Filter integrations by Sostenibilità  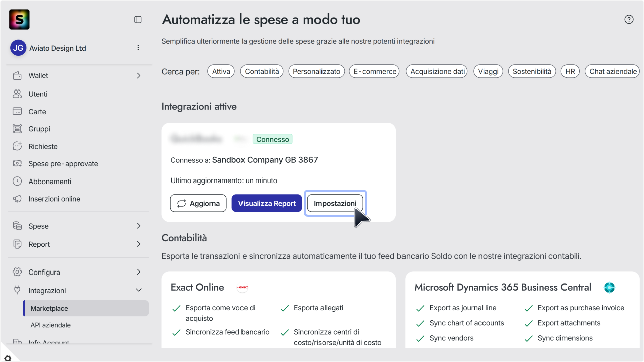tap(532, 71)
